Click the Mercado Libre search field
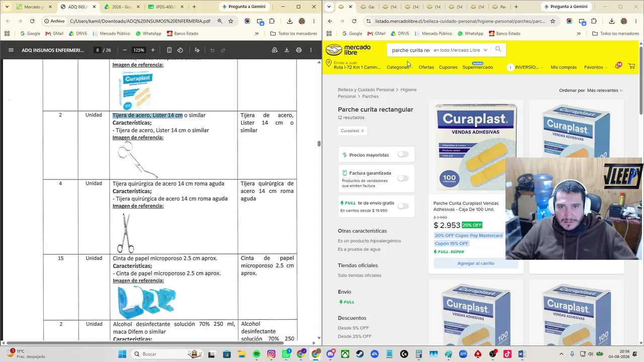Screen dimensions: 644x362 click(410, 50)
